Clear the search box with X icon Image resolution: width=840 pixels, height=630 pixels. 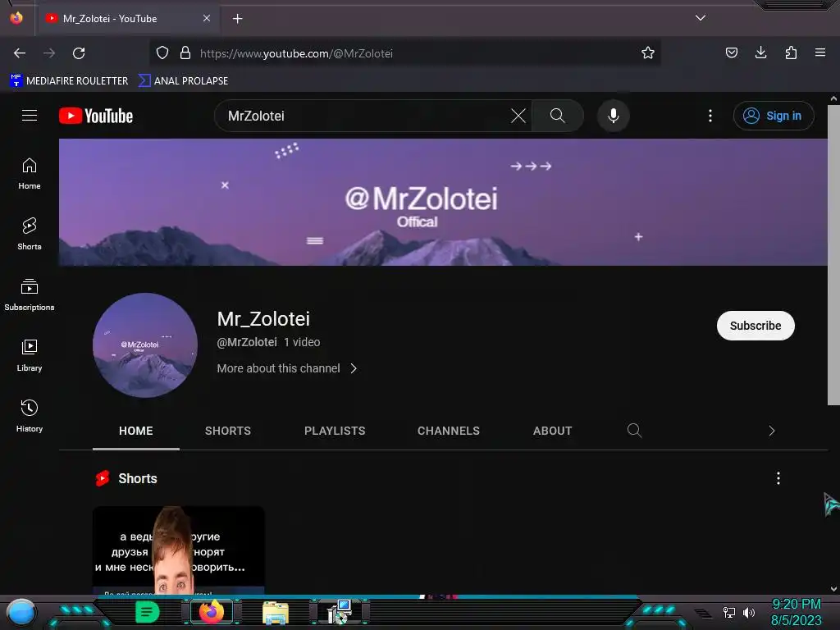pos(518,116)
